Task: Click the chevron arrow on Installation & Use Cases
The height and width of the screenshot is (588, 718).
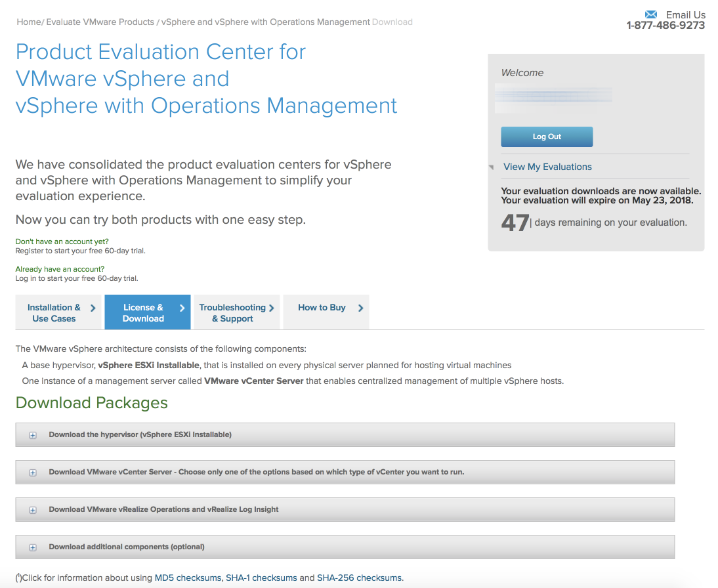Action: [93, 308]
